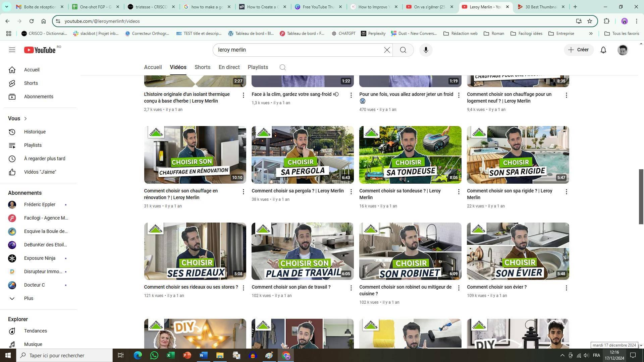The width and height of the screenshot is (644, 362).
Task: Open Chrome three-dot menu
Action: (x=636, y=21)
